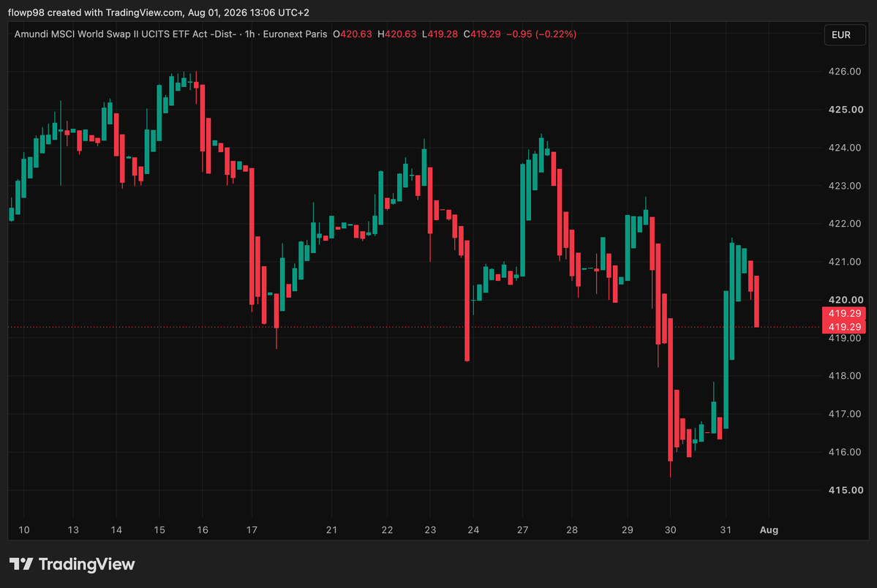Click the 423.00 price axis label
This screenshot has width=877, height=588.
point(845,186)
